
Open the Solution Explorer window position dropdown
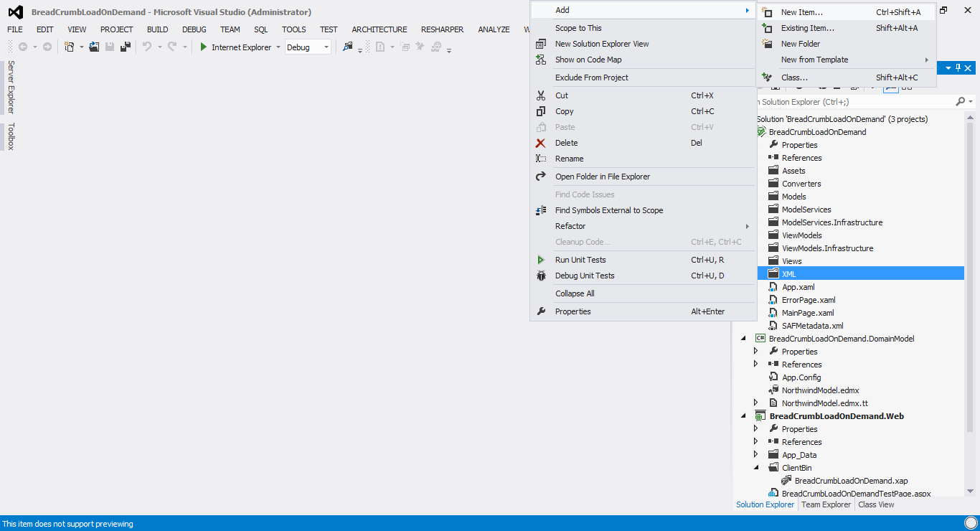(x=948, y=67)
